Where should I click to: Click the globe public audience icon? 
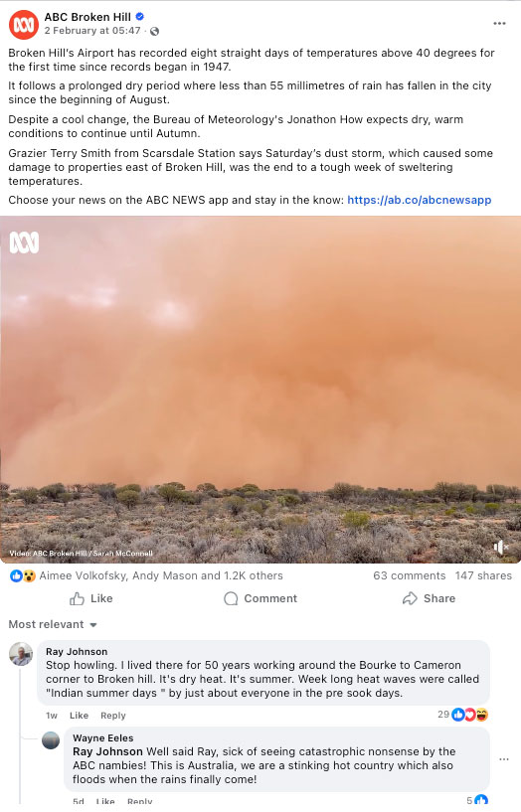click(154, 31)
